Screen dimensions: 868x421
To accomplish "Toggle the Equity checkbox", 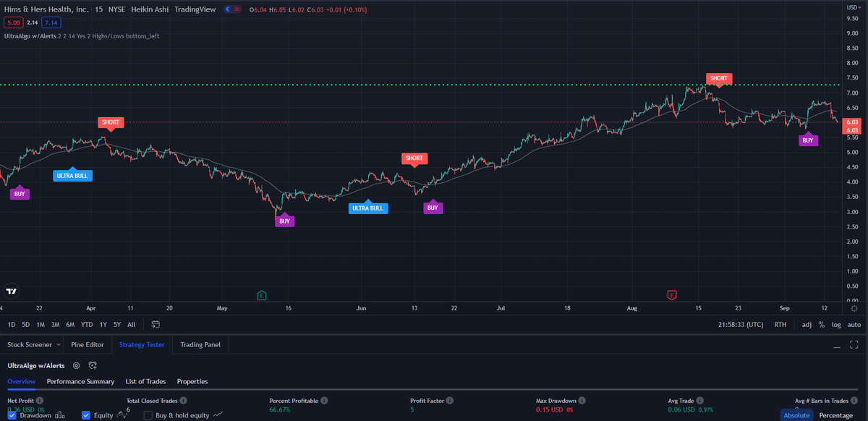I will pos(86,415).
